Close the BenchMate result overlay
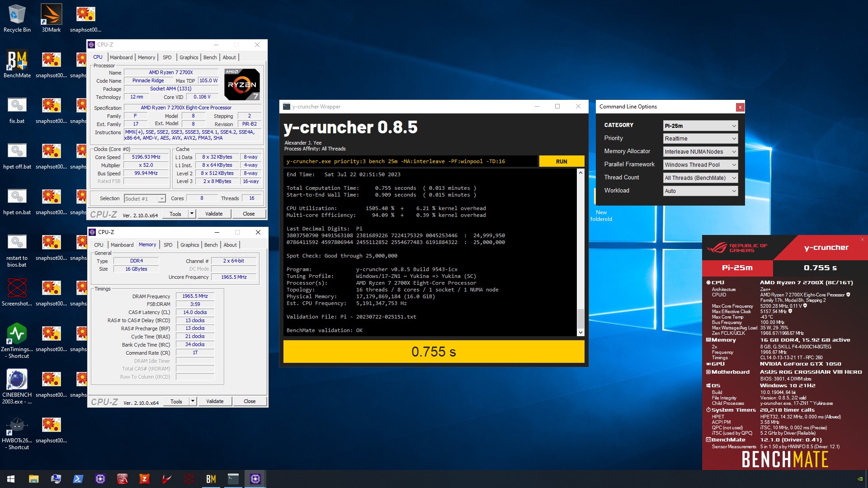Screen dimensions: 868x488 [862, 239]
